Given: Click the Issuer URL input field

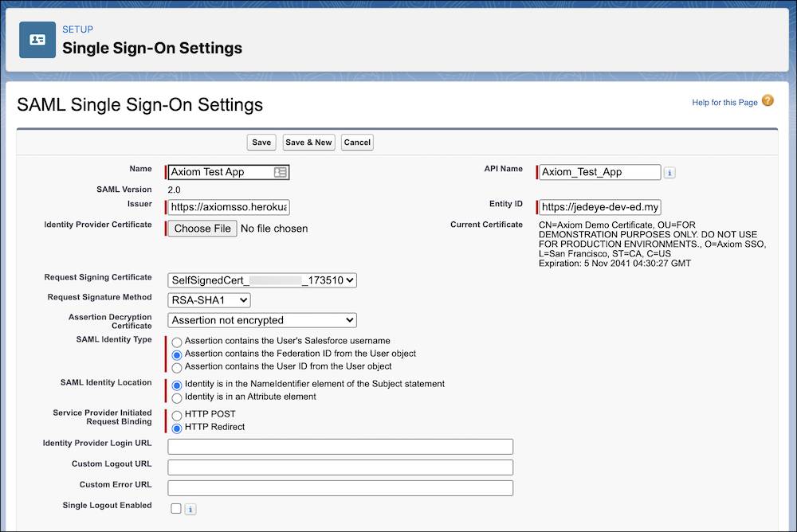Looking at the screenshot, I should click(229, 207).
